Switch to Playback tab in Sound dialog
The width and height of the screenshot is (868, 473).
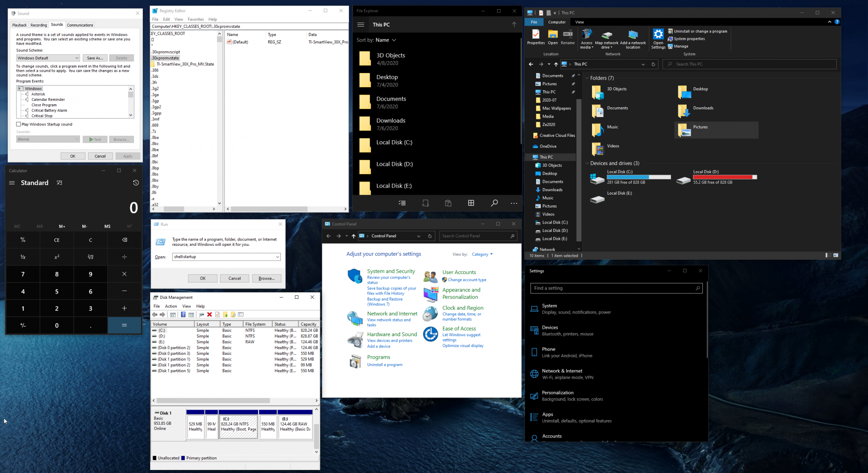[20, 25]
